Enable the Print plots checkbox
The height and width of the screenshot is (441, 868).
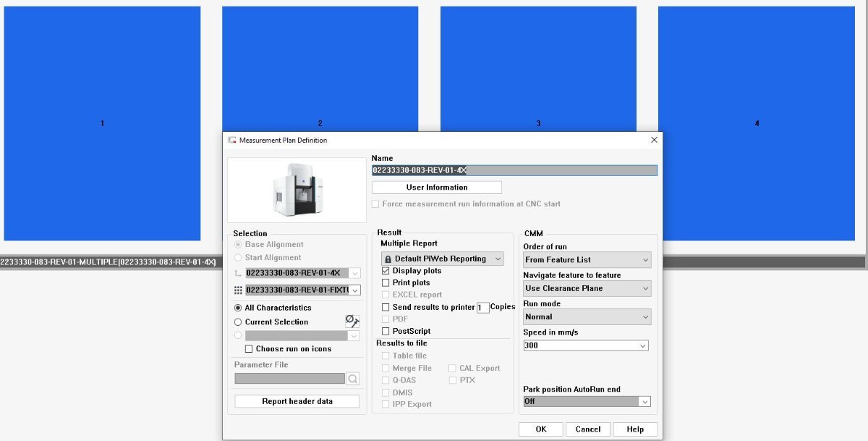pos(386,282)
